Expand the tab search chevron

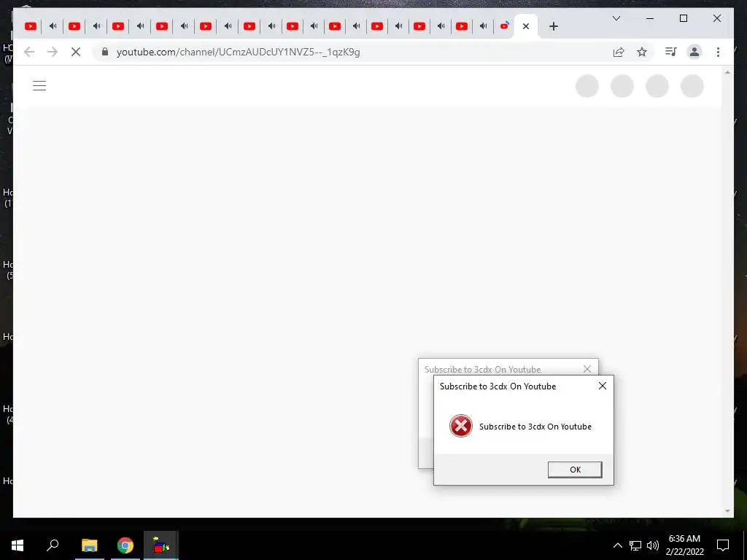tap(616, 18)
